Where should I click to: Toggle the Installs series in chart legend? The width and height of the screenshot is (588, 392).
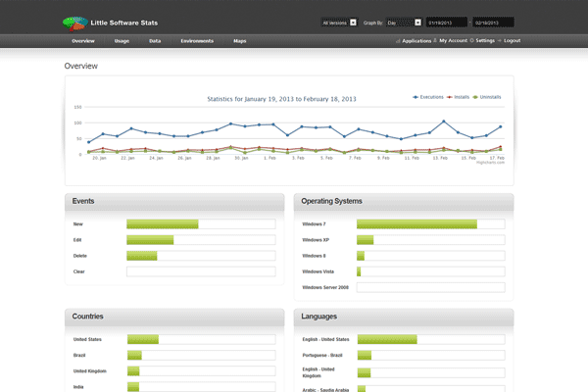[458, 97]
